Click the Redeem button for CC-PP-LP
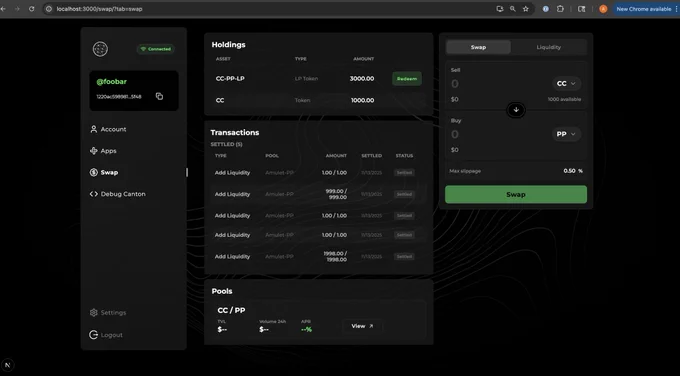This screenshot has height=376, width=680. coord(407,78)
